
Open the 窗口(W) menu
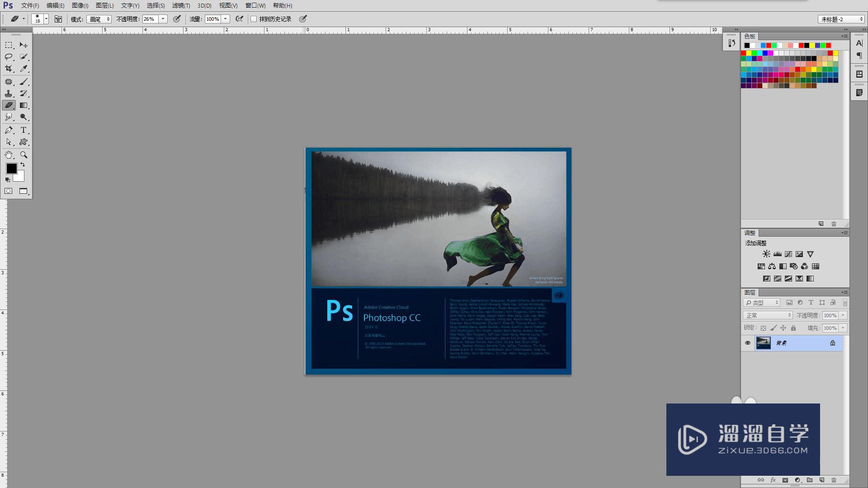tap(255, 5)
